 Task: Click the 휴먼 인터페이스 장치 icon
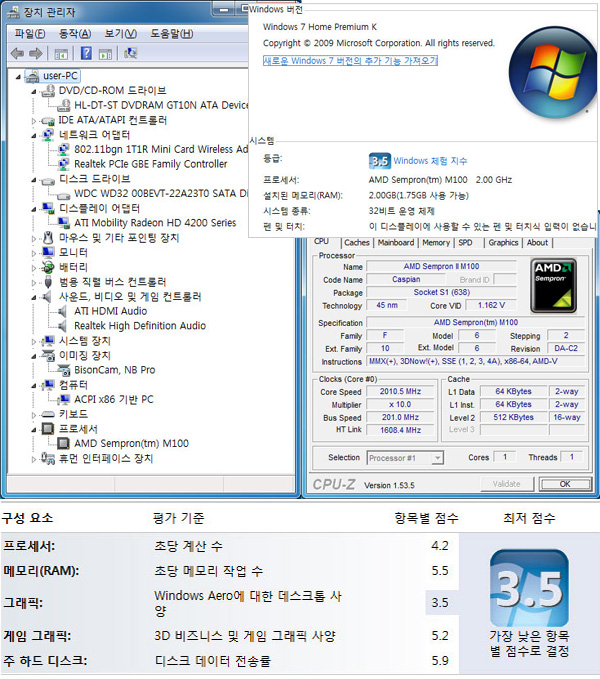pyautogui.click(x=48, y=458)
